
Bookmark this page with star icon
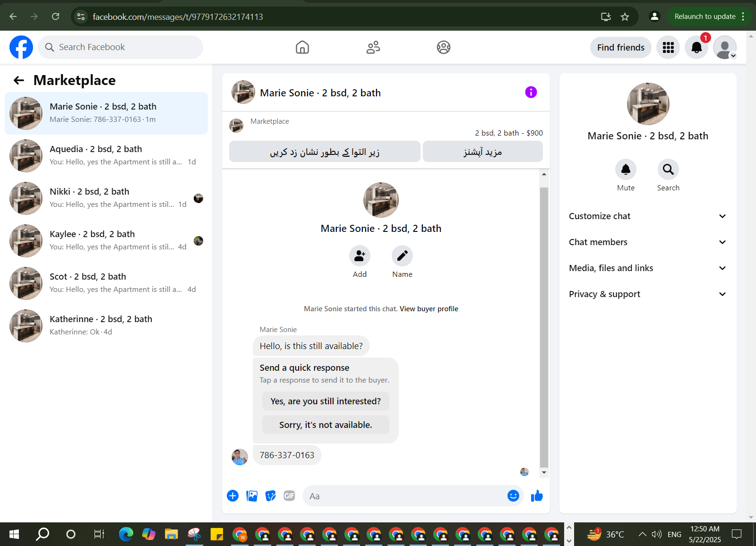(625, 17)
